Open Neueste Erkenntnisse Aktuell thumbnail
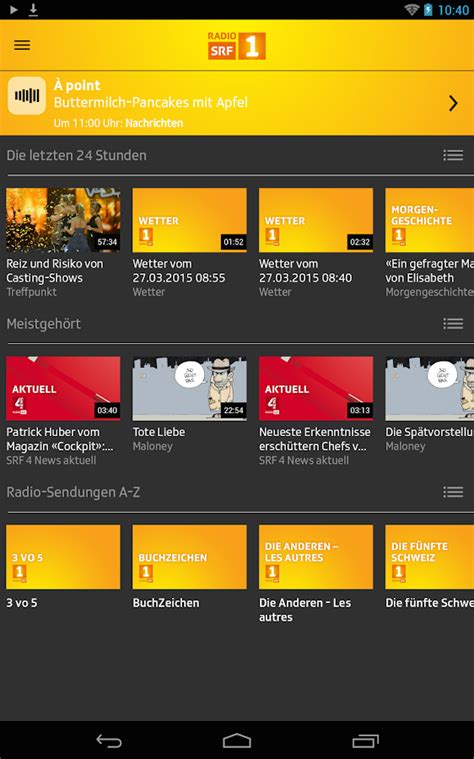Screen dimensions: 474x759 (x=316, y=388)
